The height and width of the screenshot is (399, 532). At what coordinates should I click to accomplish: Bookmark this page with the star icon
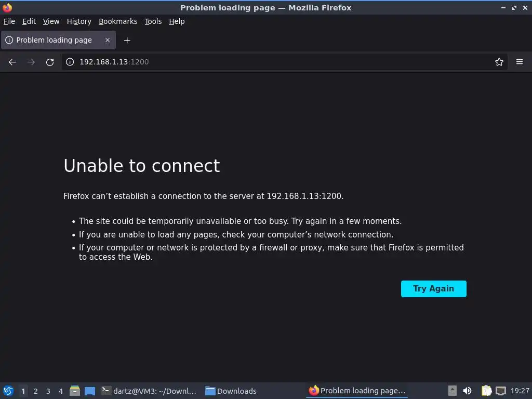point(499,62)
